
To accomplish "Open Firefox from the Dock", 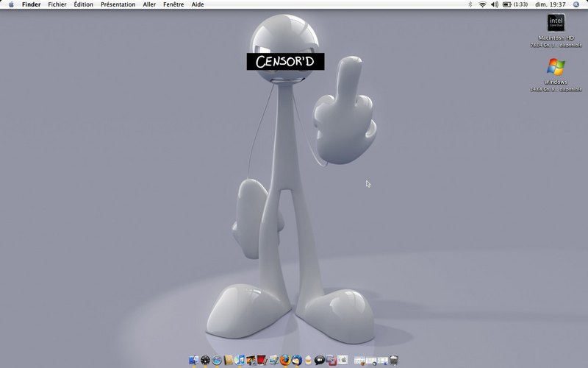I will 285,360.
